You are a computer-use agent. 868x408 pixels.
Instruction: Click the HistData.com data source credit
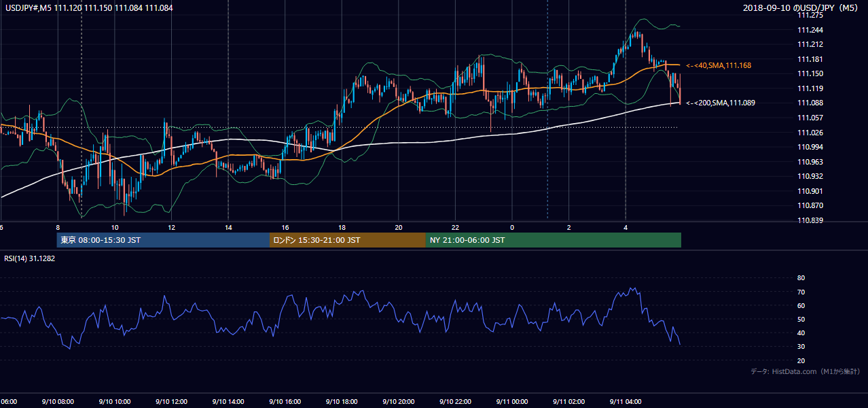click(x=806, y=371)
